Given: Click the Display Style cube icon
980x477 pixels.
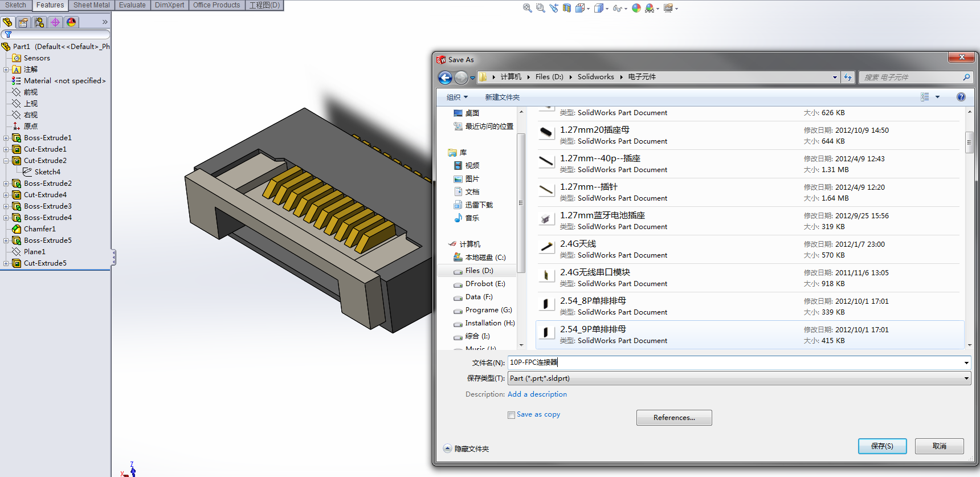Looking at the screenshot, I should pyautogui.click(x=598, y=8).
